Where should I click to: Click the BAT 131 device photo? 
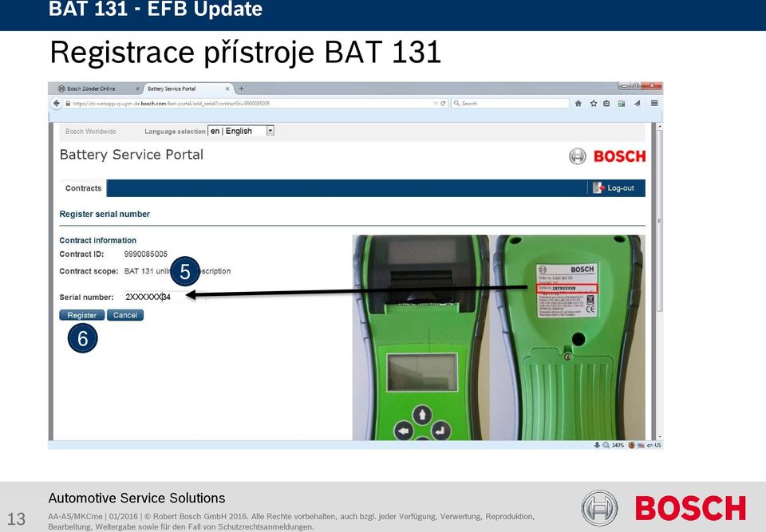coord(498,337)
